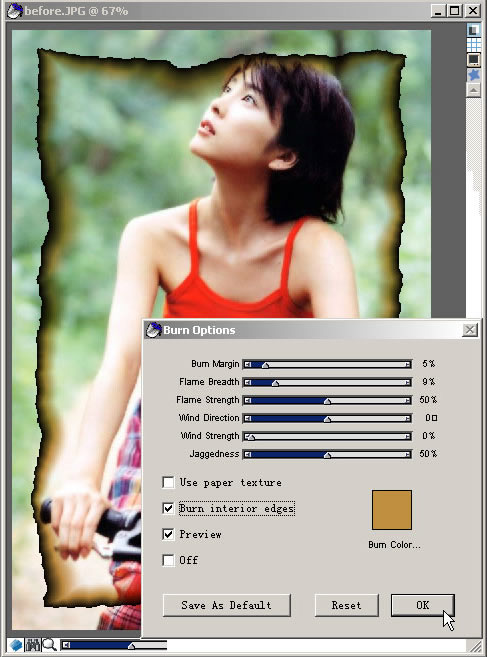Toggle the blue grid overlay icon
Image resolution: width=487 pixels, height=657 pixels.
pos(474,44)
